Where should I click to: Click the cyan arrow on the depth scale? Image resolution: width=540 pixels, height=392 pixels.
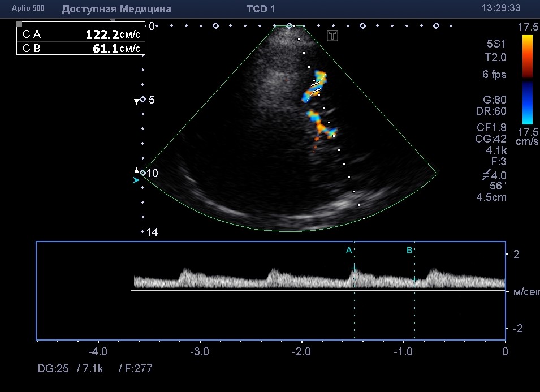pos(136,180)
